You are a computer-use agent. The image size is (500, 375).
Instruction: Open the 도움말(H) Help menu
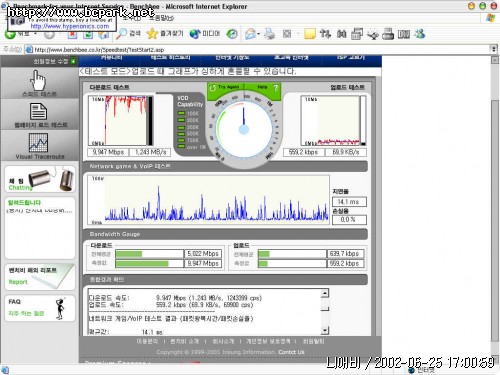pyautogui.click(x=161, y=18)
